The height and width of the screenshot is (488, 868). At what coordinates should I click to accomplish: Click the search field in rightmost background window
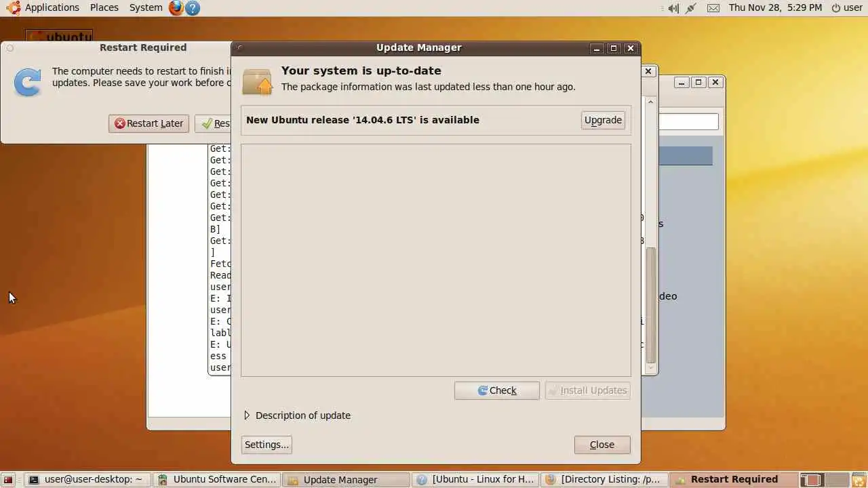click(688, 122)
